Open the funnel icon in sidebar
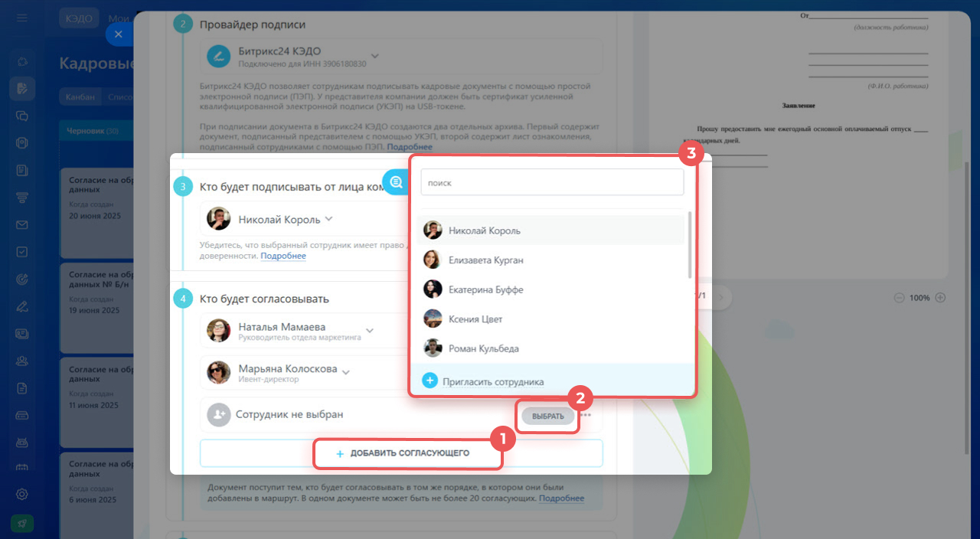The width and height of the screenshot is (980, 539). (22, 198)
